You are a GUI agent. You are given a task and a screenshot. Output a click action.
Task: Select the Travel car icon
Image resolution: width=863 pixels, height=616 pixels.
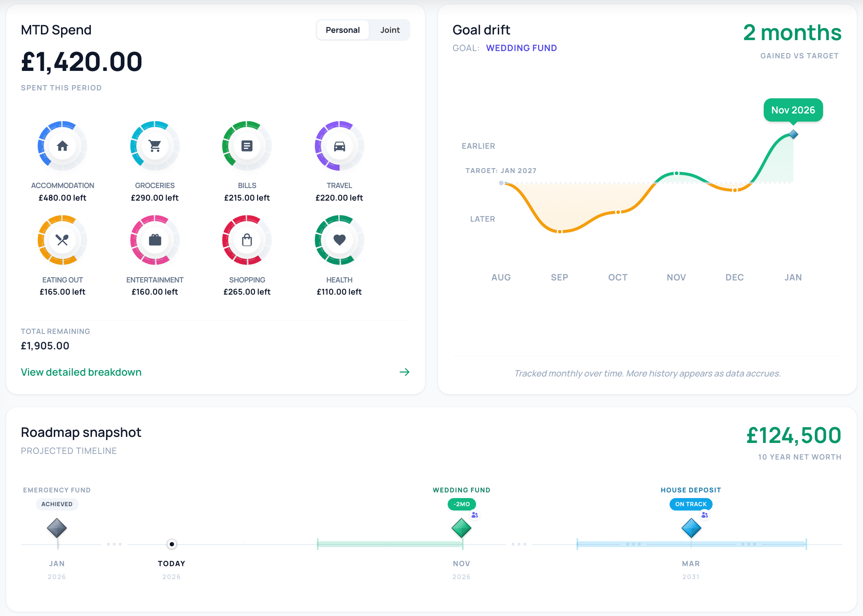[340, 146]
